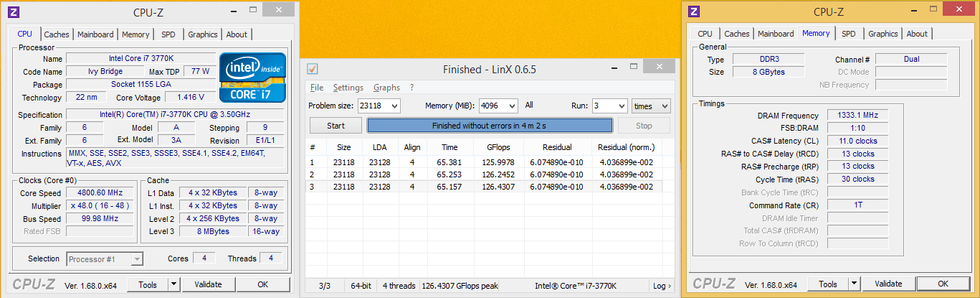
Task: Click the DRAM Frequency value 1333.1 MHz
Action: [857, 116]
